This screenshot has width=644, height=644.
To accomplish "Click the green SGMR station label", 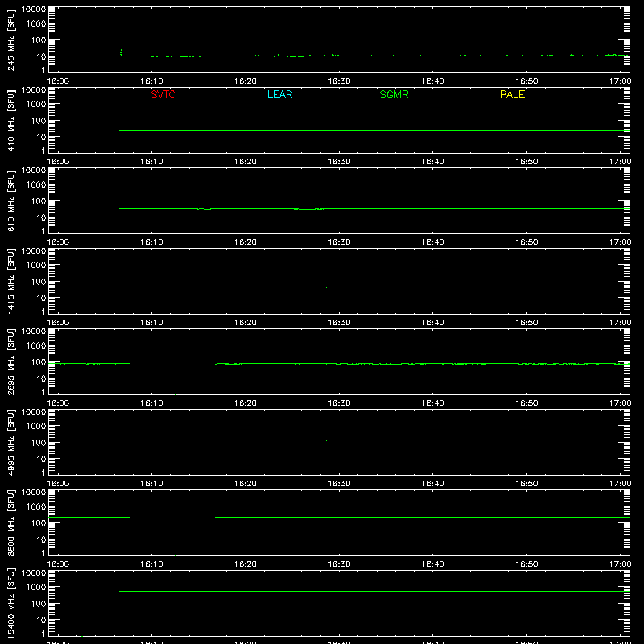I will 394,94.
